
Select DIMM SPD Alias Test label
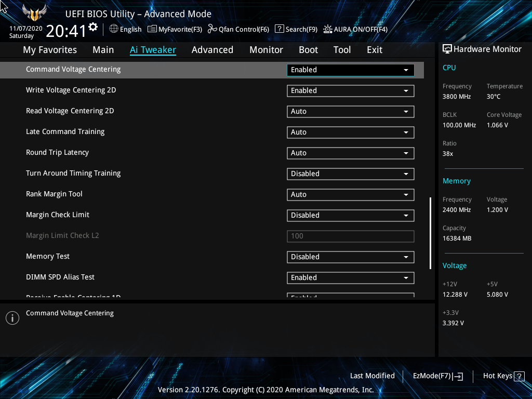pyautogui.click(x=60, y=277)
